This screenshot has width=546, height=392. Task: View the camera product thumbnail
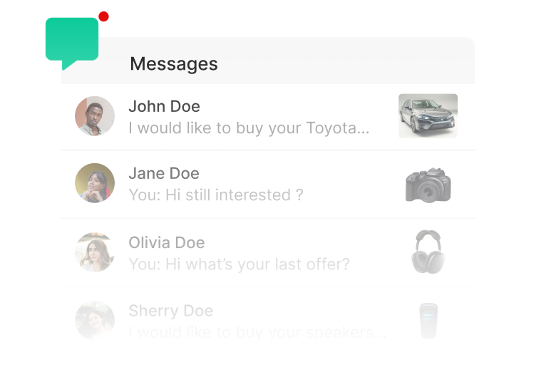[x=428, y=185]
